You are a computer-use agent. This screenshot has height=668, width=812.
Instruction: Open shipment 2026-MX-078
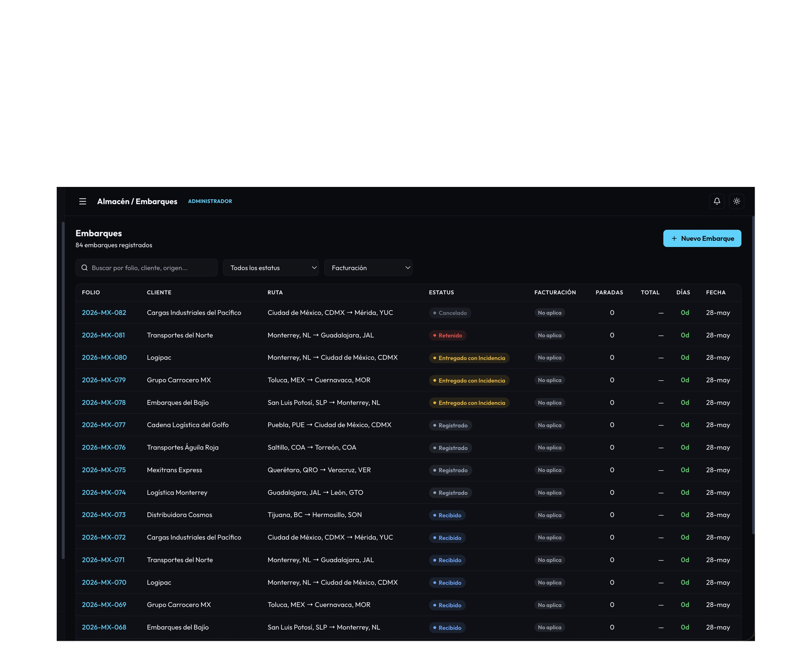click(x=104, y=402)
